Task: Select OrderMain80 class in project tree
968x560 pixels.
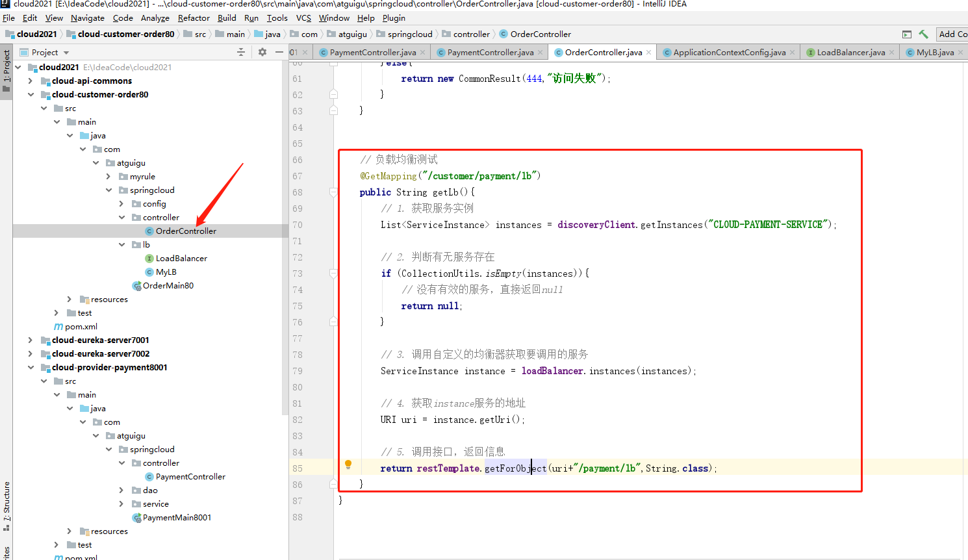Action: click(x=168, y=286)
